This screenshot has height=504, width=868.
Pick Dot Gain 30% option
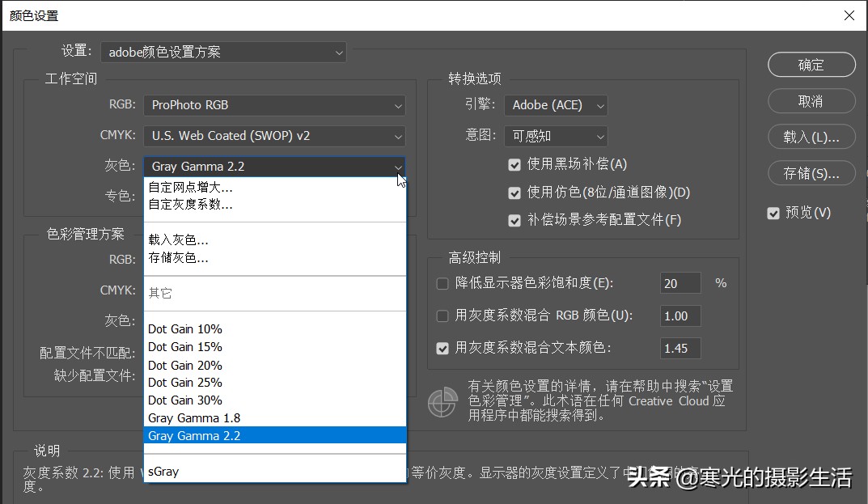275,400
